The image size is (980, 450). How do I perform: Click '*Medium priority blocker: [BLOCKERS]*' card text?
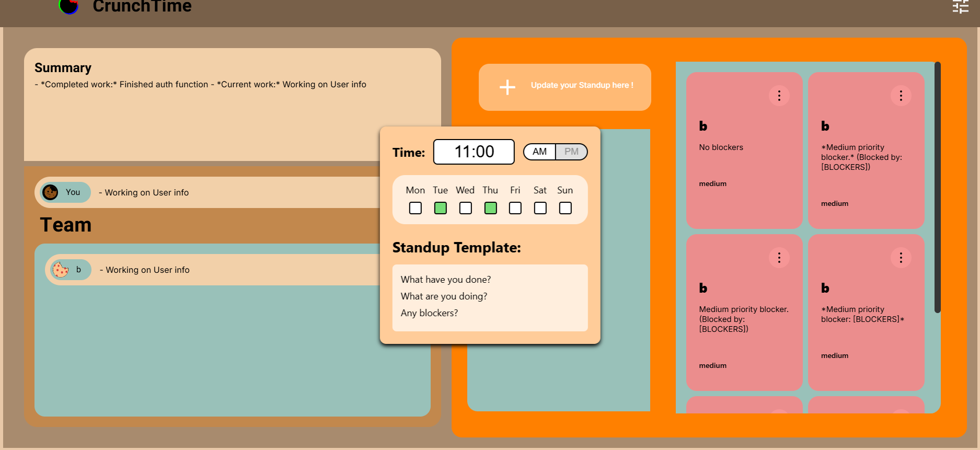pos(862,314)
